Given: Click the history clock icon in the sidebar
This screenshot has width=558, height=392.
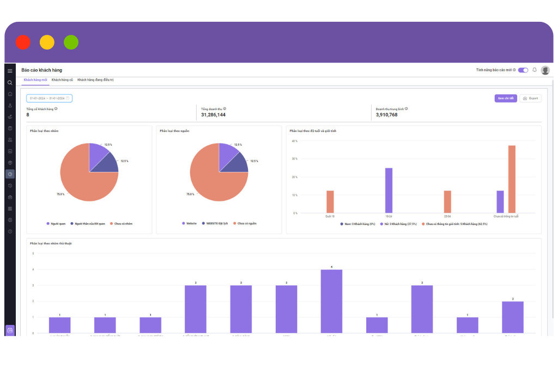Looking at the screenshot, I should coord(10,185).
